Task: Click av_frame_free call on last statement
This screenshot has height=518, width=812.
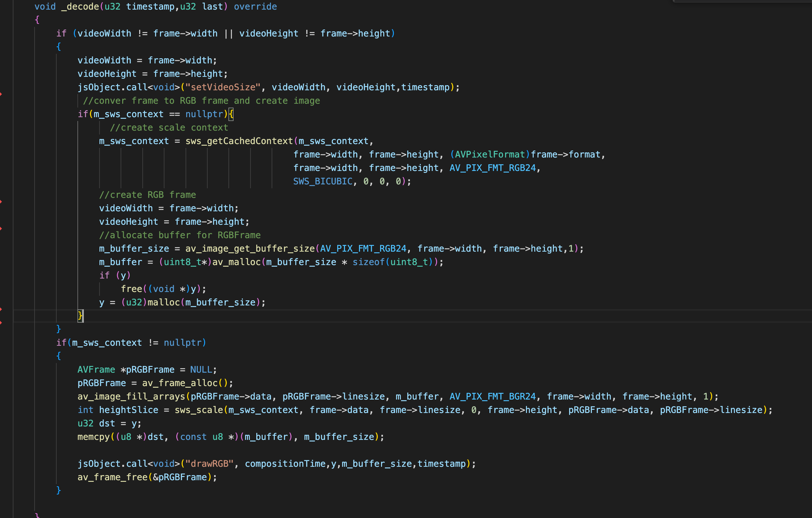Action: (x=112, y=477)
